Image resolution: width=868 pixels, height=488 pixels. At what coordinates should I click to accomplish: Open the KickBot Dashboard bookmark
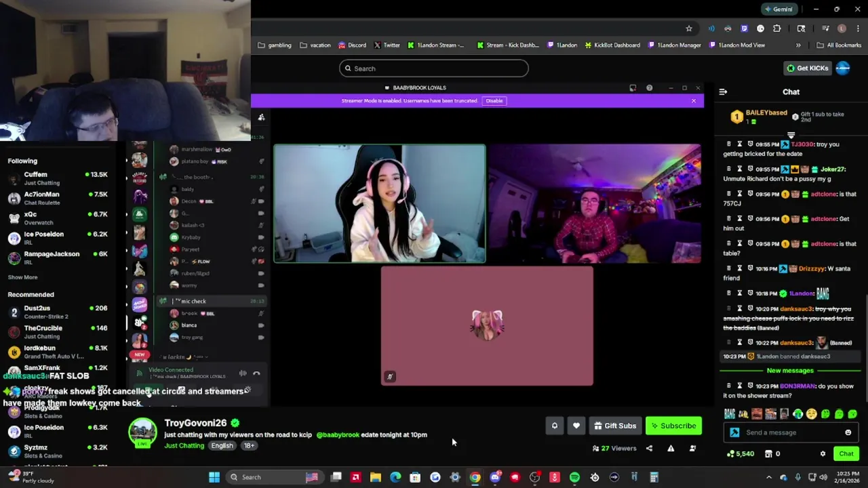pyautogui.click(x=612, y=45)
